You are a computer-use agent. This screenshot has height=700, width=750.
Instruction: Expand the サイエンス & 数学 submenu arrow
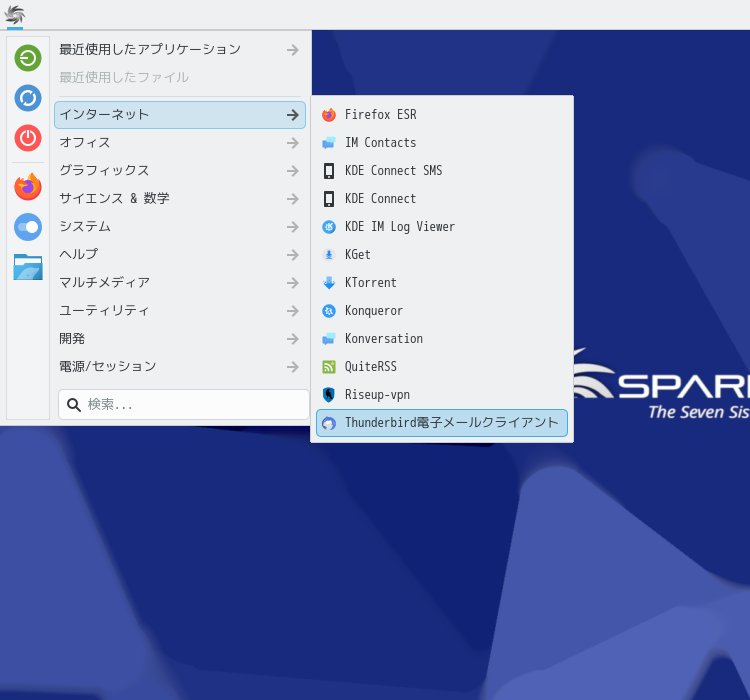tap(293, 199)
